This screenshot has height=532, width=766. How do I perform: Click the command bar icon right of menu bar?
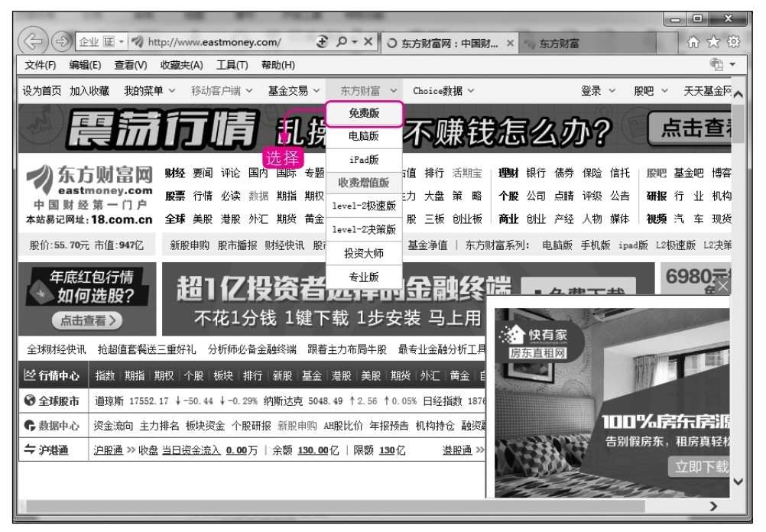pos(716,64)
